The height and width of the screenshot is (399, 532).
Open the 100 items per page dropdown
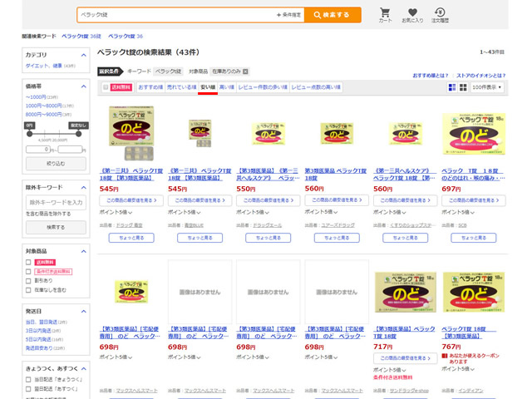tap(487, 87)
